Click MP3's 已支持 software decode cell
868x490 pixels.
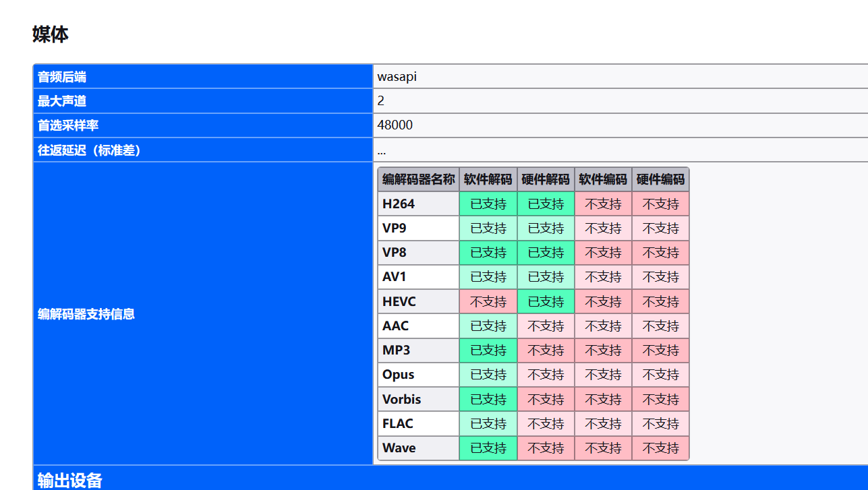pyautogui.click(x=488, y=350)
